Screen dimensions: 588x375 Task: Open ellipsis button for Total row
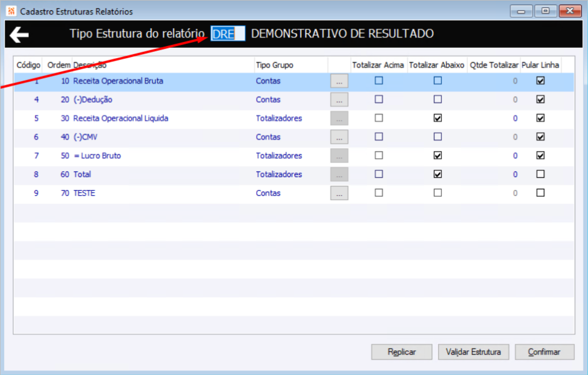339,174
